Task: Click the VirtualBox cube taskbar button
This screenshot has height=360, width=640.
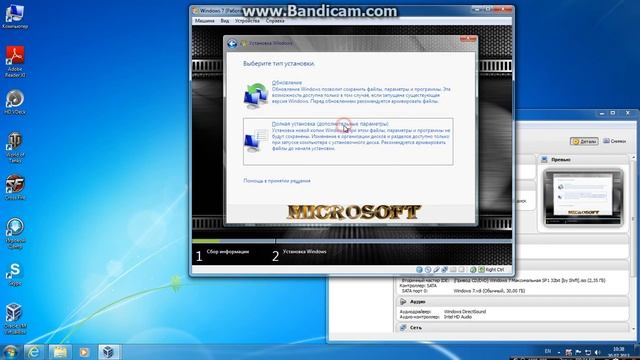Action: coord(109,352)
